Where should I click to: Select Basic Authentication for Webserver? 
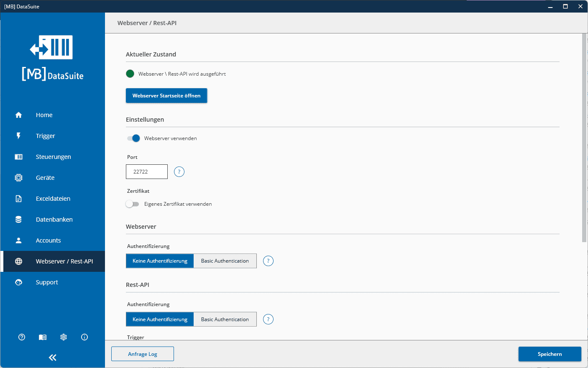click(x=225, y=261)
